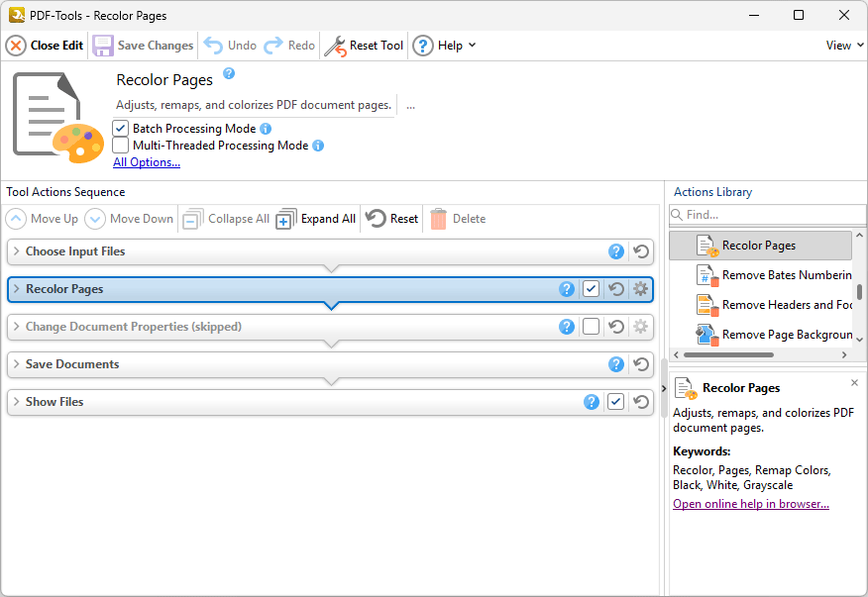The width and height of the screenshot is (868, 597).
Task: Enable Multi-Threaded Processing Mode checkbox
Action: point(120,146)
